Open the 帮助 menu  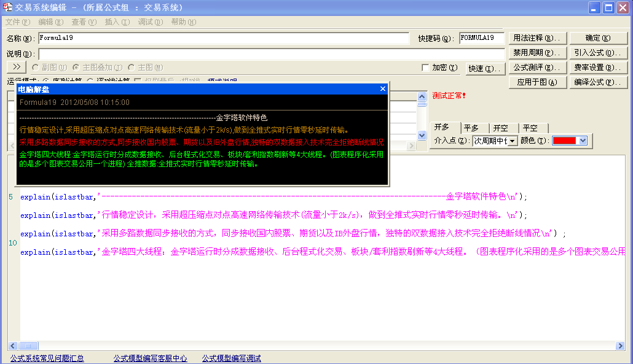pyautogui.click(x=183, y=21)
